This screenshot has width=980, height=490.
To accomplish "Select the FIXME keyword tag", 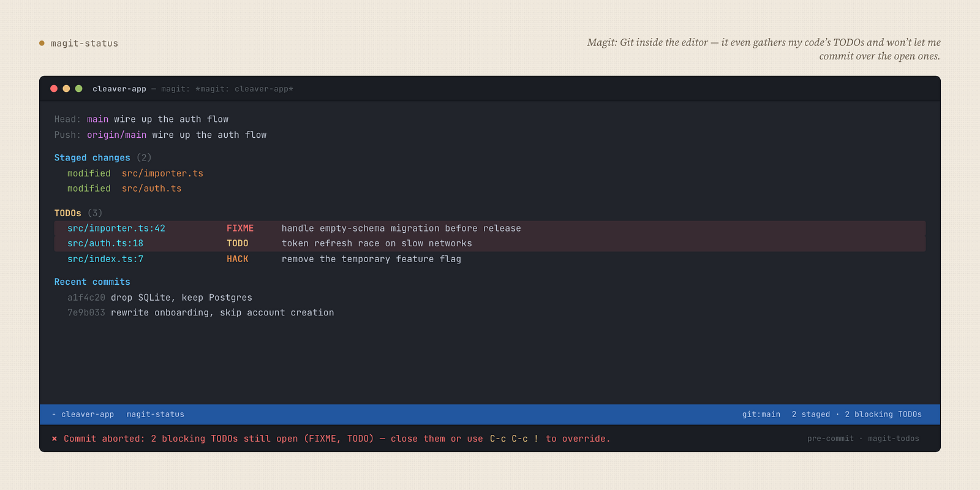I will (x=240, y=228).
